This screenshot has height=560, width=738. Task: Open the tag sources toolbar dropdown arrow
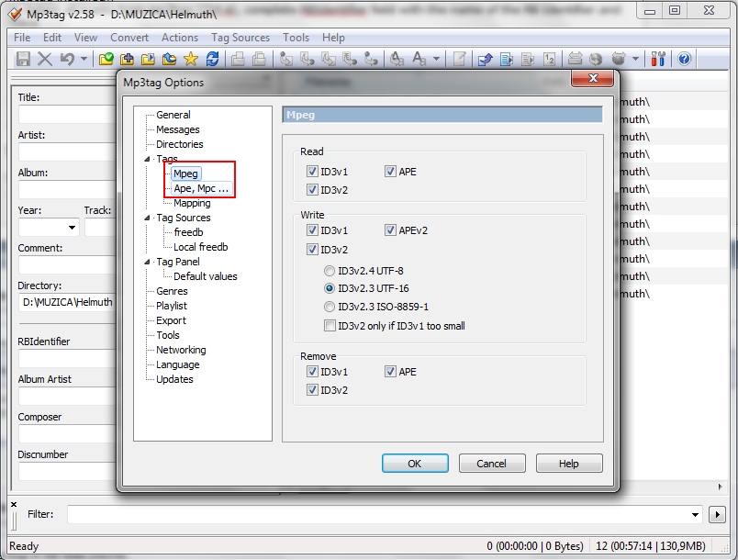635,59
